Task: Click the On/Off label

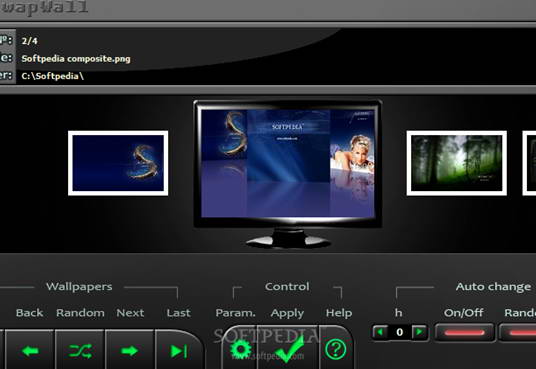Action: (464, 313)
